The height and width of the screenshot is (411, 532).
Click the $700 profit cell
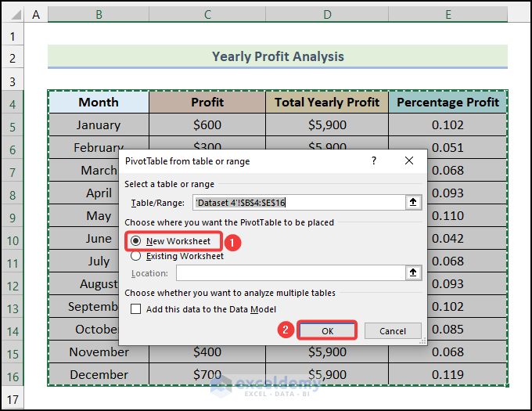coord(207,375)
